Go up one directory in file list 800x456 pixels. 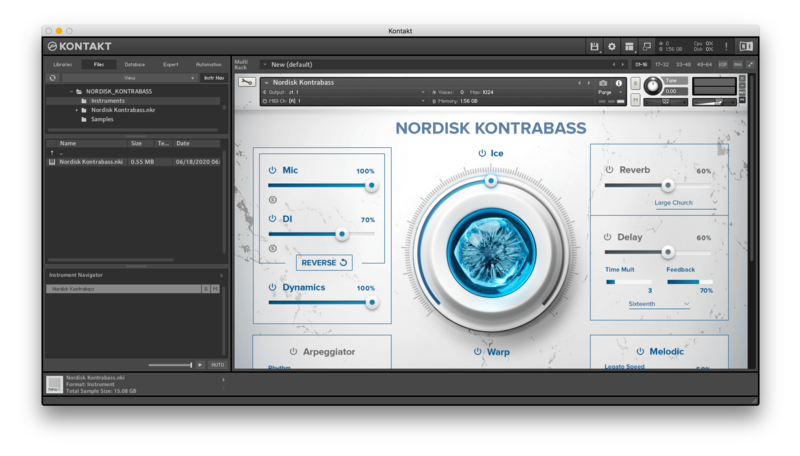click(x=52, y=153)
